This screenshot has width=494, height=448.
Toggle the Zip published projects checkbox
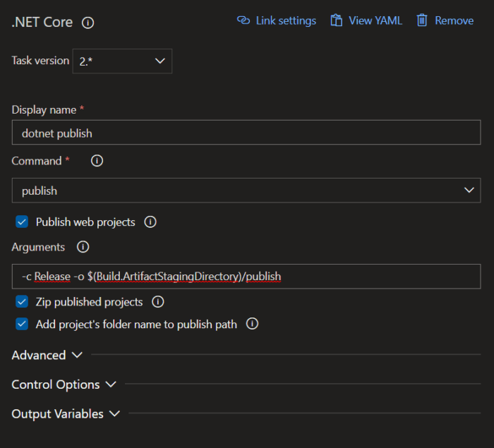click(x=22, y=302)
